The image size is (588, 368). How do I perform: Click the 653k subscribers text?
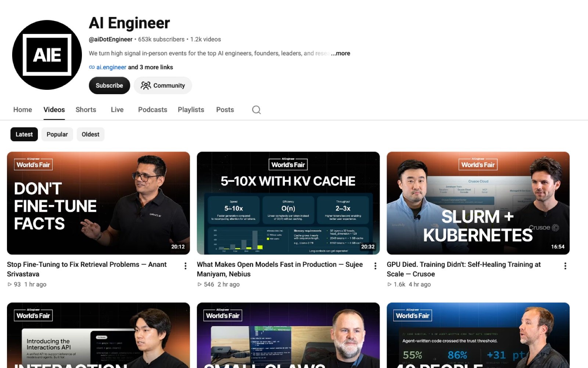pyautogui.click(x=161, y=39)
